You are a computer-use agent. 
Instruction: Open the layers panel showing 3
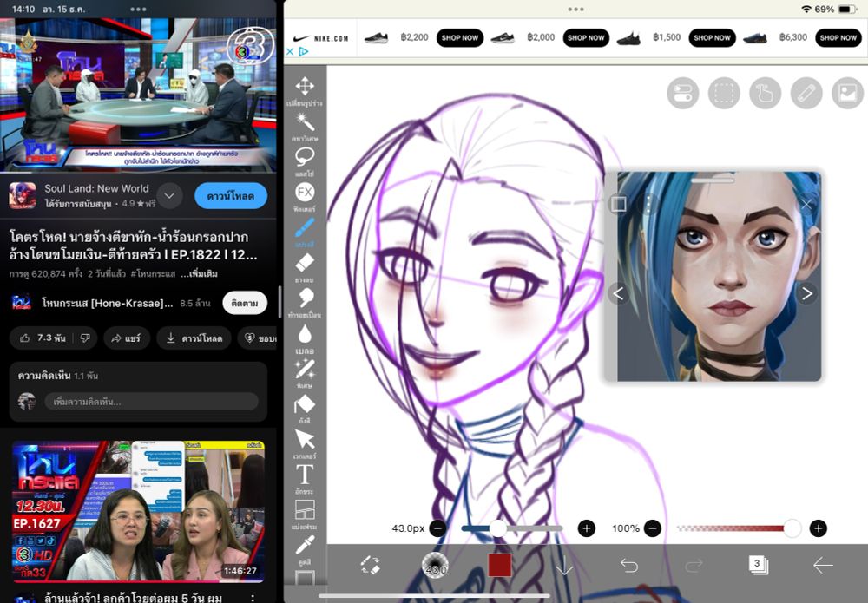pos(757,565)
